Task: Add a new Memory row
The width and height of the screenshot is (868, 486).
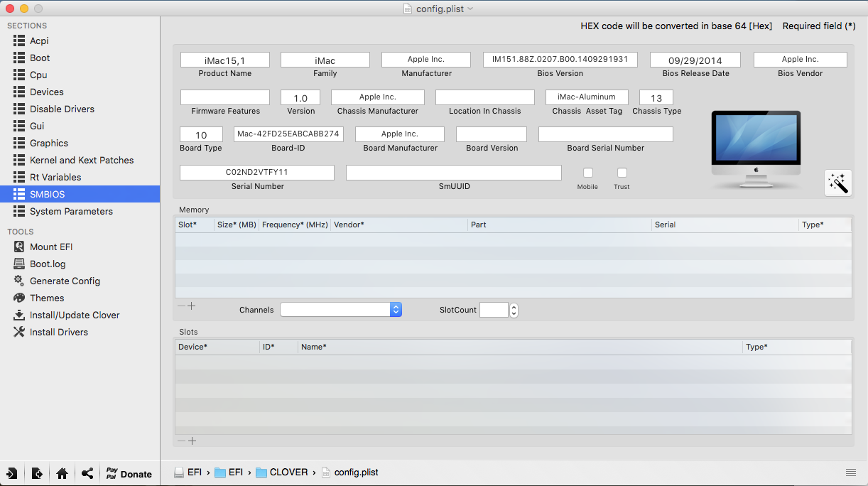Action: point(192,306)
